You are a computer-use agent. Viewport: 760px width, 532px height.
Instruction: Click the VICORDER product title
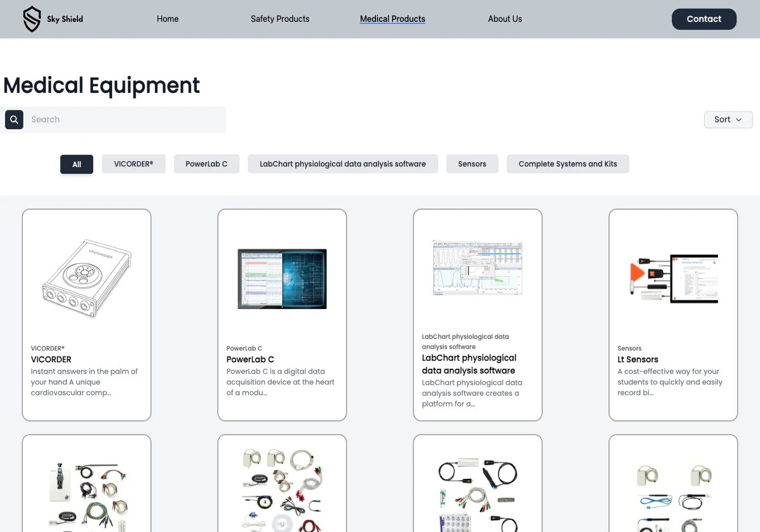[51, 360]
